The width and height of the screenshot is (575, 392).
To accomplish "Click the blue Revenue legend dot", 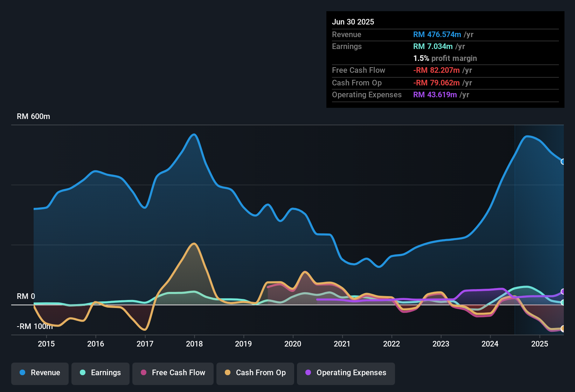I will [x=22, y=373].
